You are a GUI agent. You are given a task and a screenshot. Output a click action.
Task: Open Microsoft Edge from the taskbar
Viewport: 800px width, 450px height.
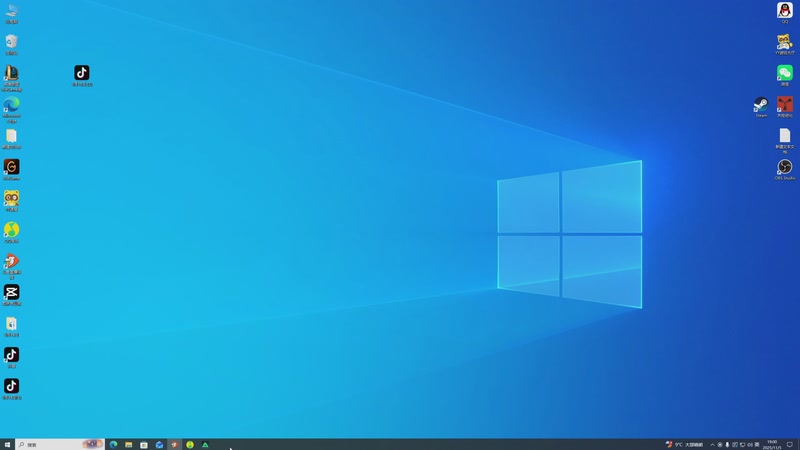pyautogui.click(x=113, y=444)
